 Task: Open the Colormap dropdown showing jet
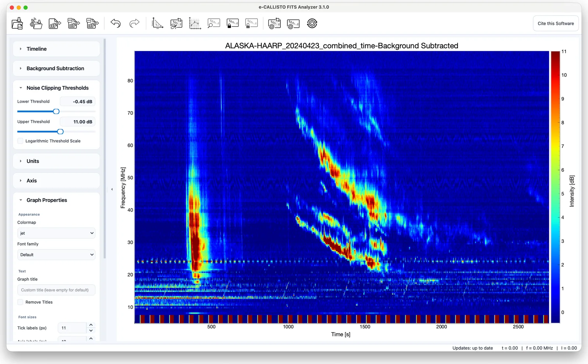(56, 233)
